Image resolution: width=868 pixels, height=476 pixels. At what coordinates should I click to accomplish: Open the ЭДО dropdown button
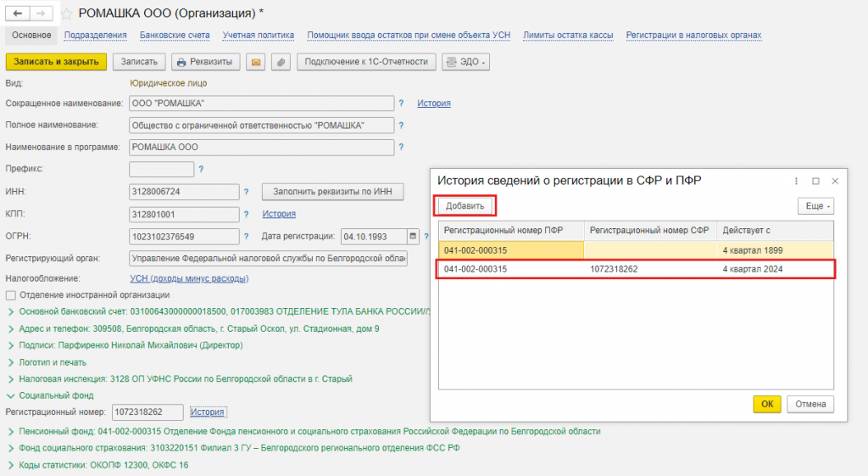[465, 62]
